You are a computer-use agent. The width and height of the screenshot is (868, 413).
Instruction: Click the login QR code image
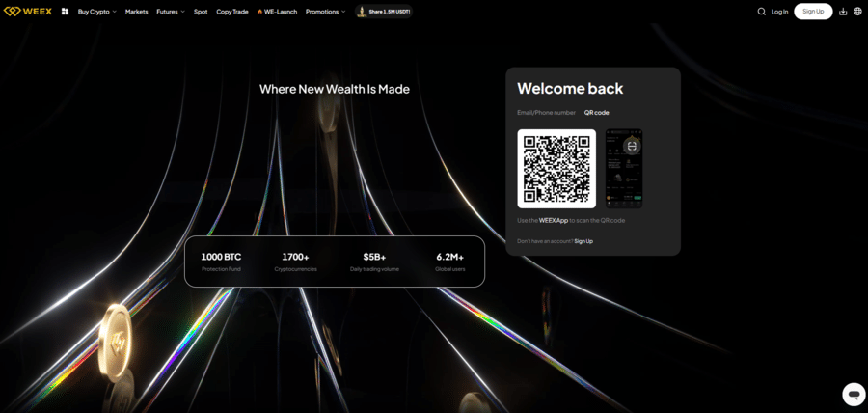[x=556, y=169]
